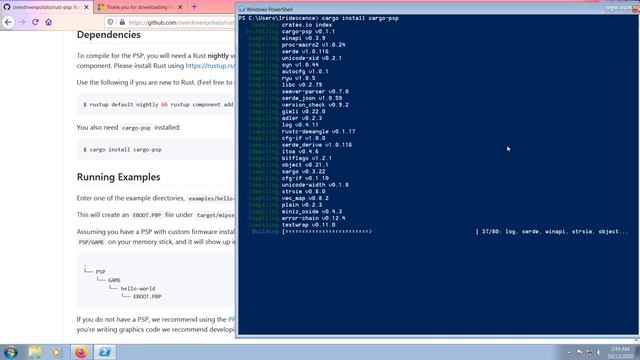Click 'hello-world' in the directory tree
The image size is (640, 360).
coord(138,288)
